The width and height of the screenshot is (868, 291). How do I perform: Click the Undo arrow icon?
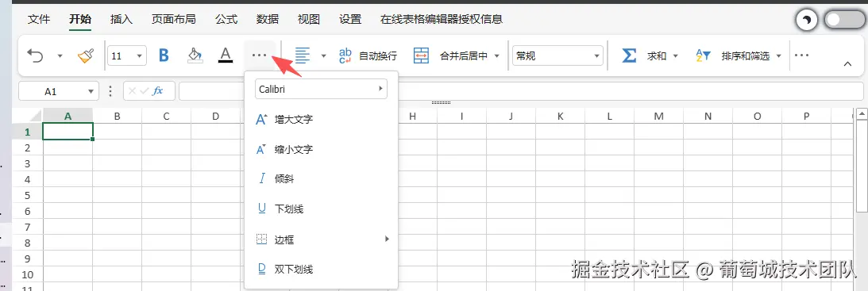[36, 56]
